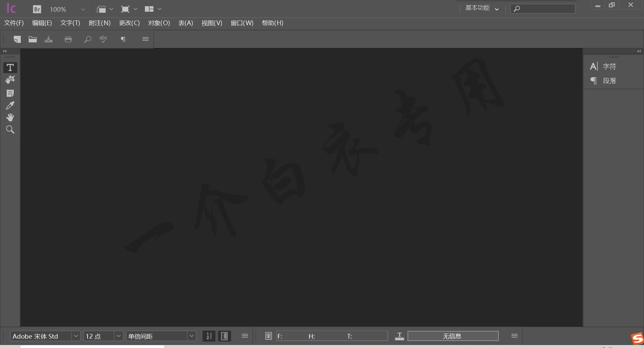Open the 帮助(H) menu
This screenshot has height=348, width=644.
tap(273, 23)
